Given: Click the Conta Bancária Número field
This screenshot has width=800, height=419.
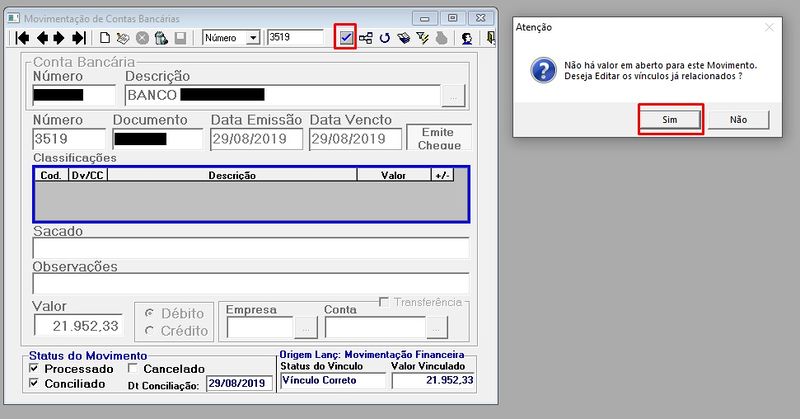Looking at the screenshot, I should click(x=74, y=95).
